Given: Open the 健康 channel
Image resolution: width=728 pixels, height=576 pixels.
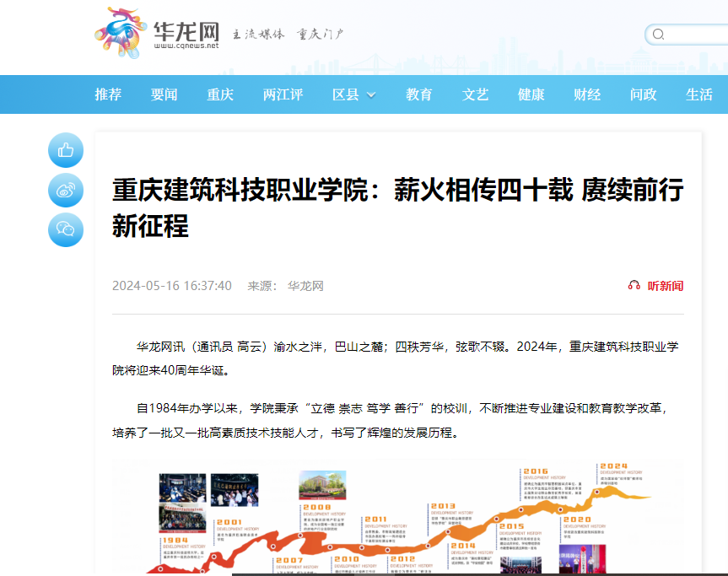Looking at the screenshot, I should [x=531, y=94].
